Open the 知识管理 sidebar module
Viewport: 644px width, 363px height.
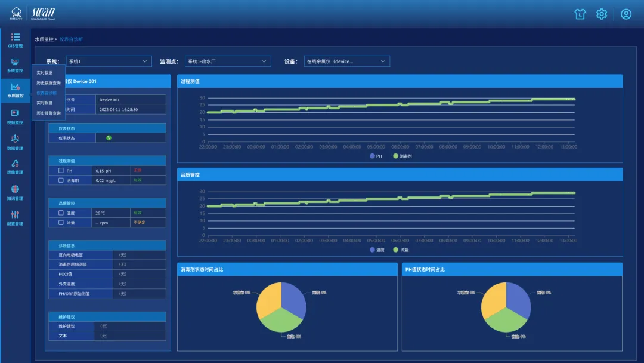15,193
